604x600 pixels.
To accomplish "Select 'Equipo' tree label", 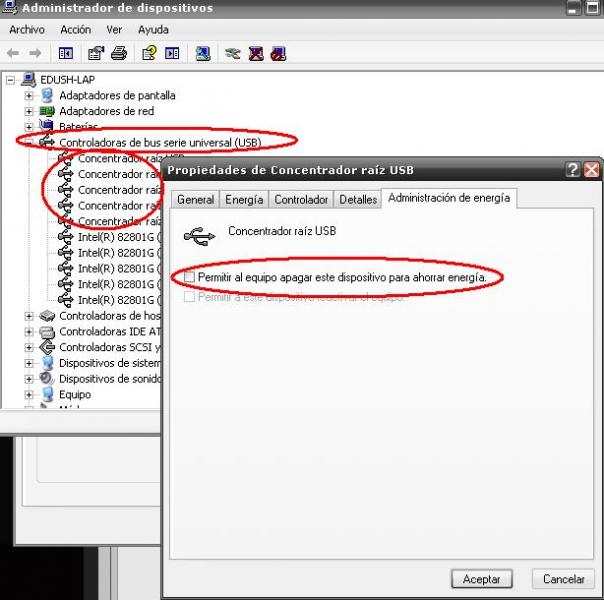I will [75, 395].
